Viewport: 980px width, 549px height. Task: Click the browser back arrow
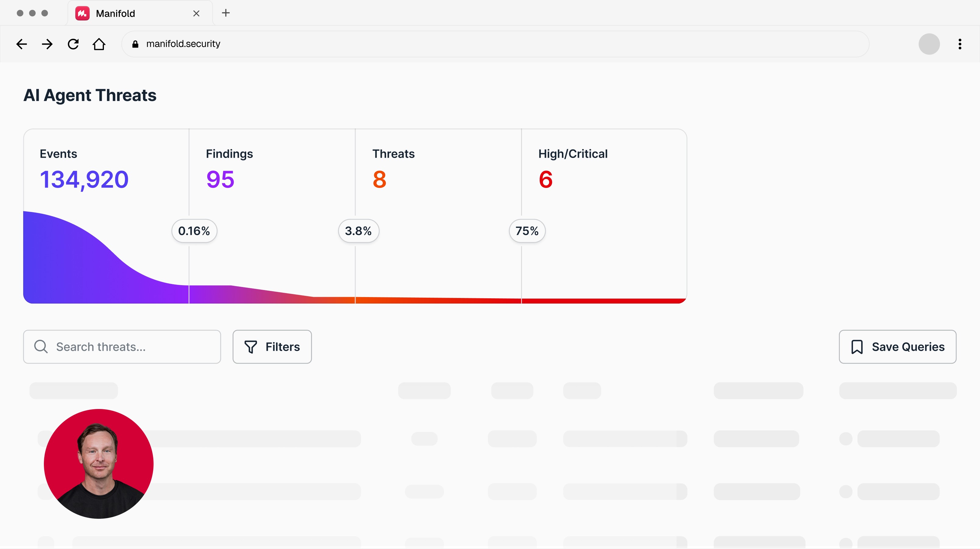(22, 44)
